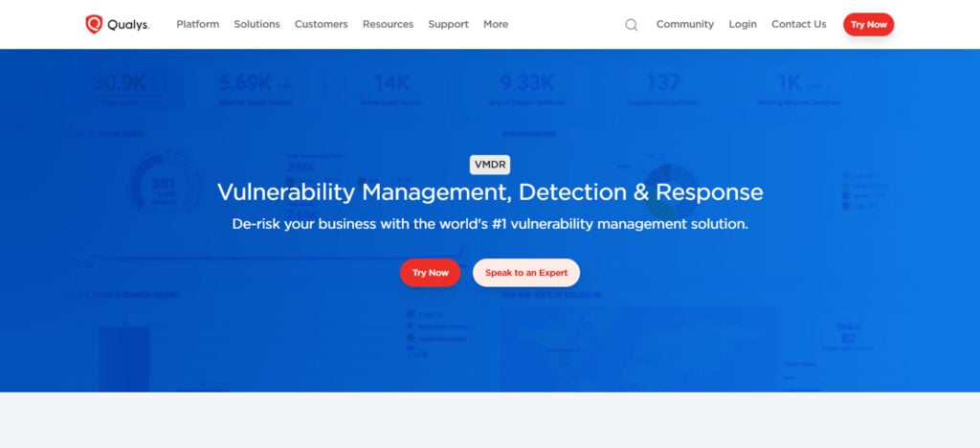Open the Support menu
Image resolution: width=980 pixels, height=448 pixels.
coord(448,24)
